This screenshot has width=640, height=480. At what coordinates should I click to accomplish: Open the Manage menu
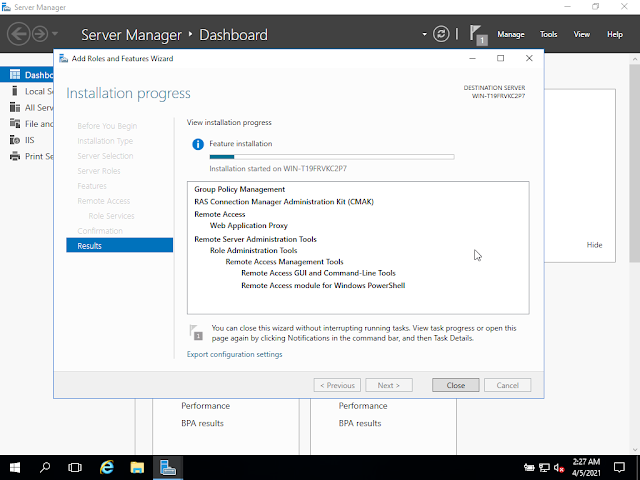(511, 34)
